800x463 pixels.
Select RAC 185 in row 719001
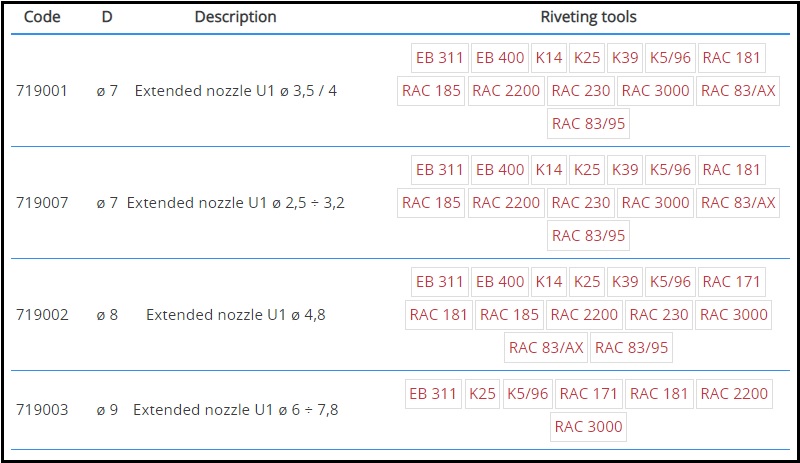pyautogui.click(x=431, y=91)
